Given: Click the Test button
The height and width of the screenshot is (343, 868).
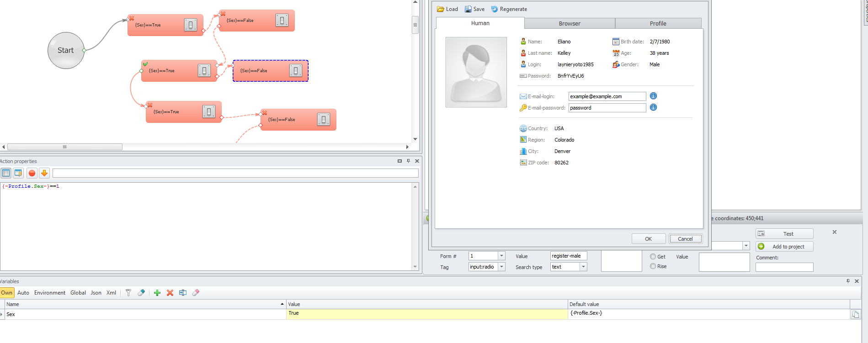Looking at the screenshot, I should [x=784, y=233].
